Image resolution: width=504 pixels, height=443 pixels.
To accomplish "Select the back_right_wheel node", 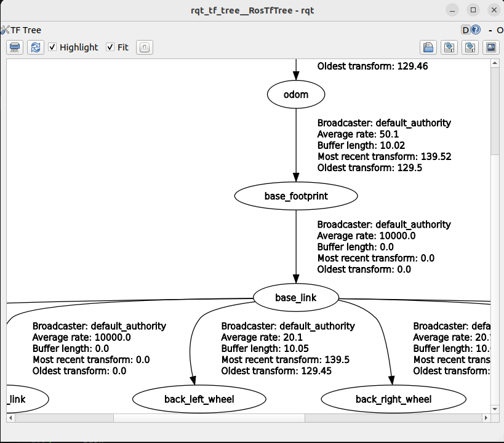I will (x=393, y=399).
